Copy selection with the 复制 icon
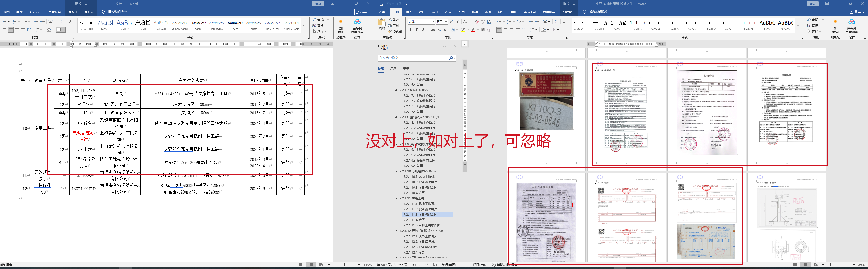The width and height of the screenshot is (868, 269). (393, 26)
